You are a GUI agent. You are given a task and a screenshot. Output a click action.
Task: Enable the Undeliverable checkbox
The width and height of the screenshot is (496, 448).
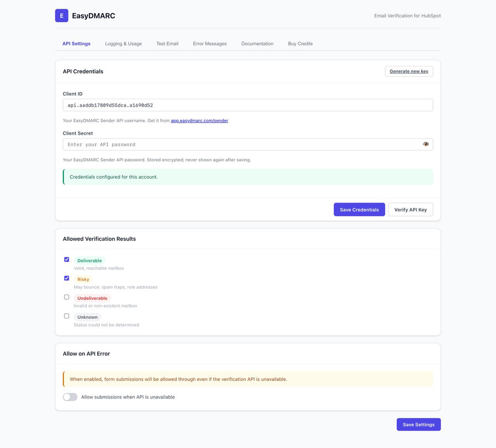tap(67, 297)
